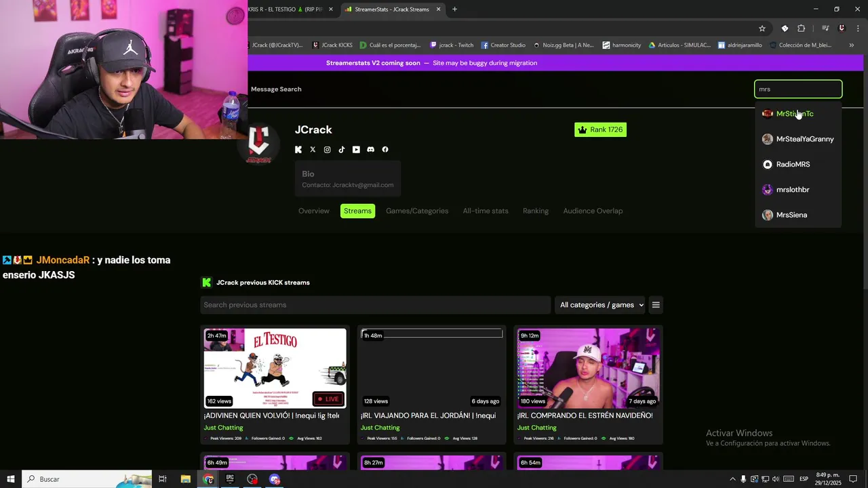Screen dimensions: 868x488
Task: Open ¡IRL COMPRANDO EL ESTRÉN NAVIDEÑO! stream title
Action: point(585,415)
